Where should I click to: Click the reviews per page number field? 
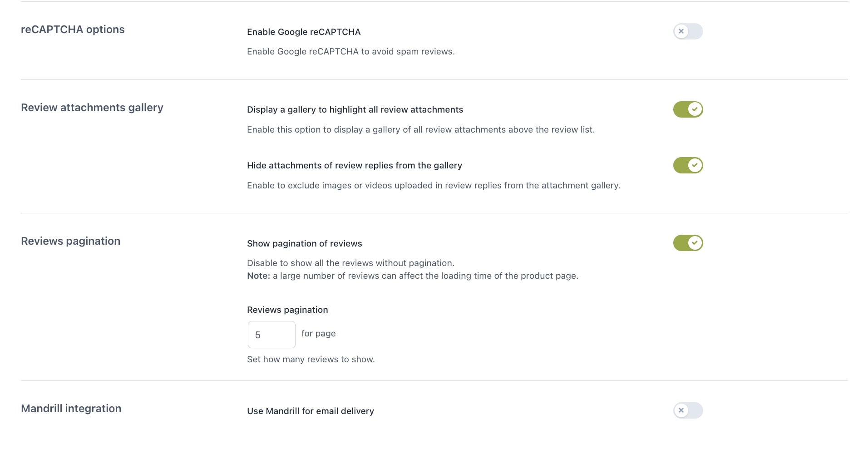[271, 335]
